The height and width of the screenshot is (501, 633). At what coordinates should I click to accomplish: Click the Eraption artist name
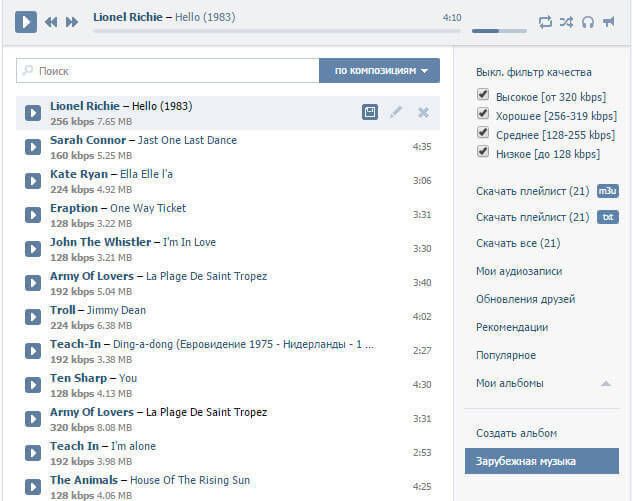point(74,208)
